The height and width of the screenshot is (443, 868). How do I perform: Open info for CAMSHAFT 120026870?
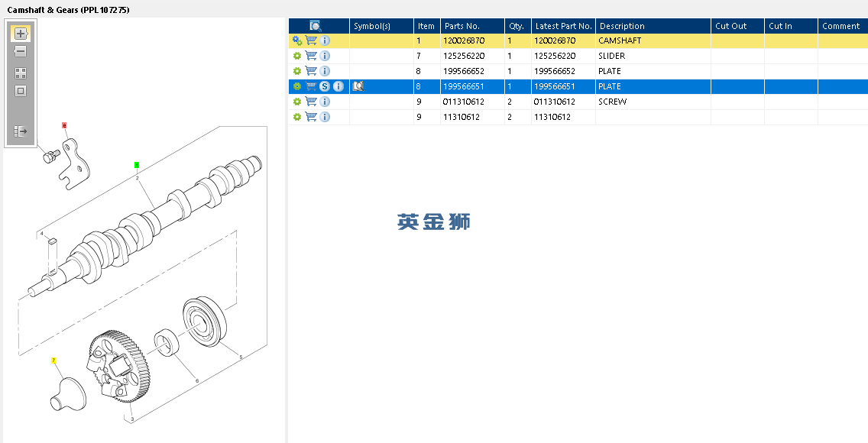[x=325, y=40]
